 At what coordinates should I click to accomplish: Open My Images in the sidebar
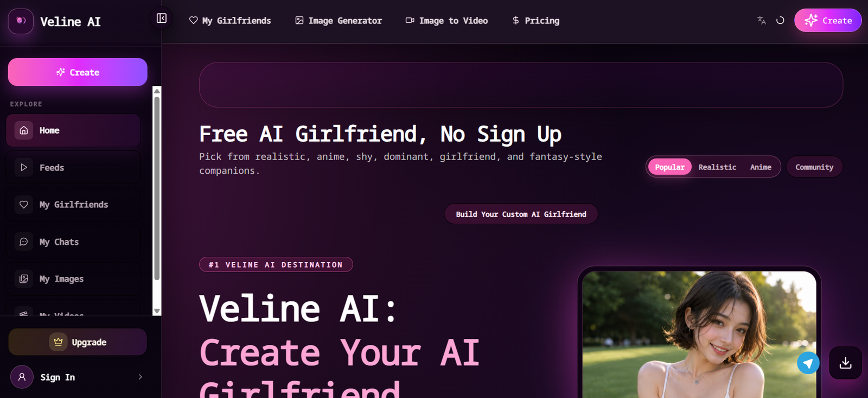pyautogui.click(x=73, y=279)
